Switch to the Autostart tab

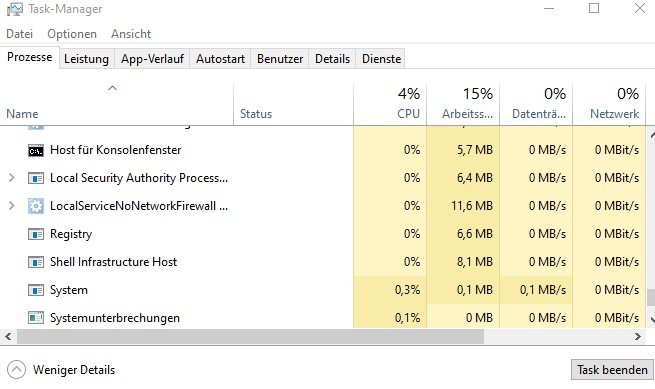pos(221,59)
